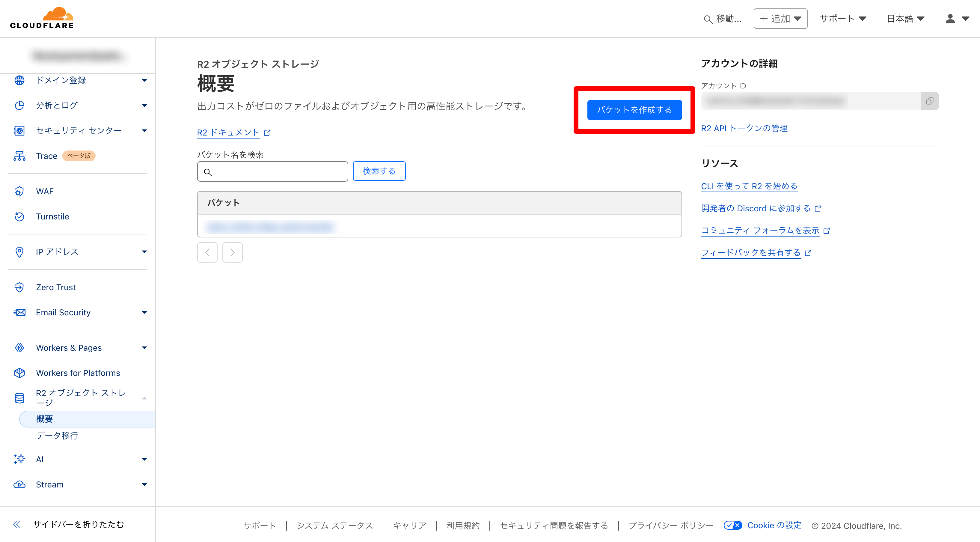Screen dimensions: 980x542
Task: Open セキュリティ問題を報告する footer link
Action: 554,526
